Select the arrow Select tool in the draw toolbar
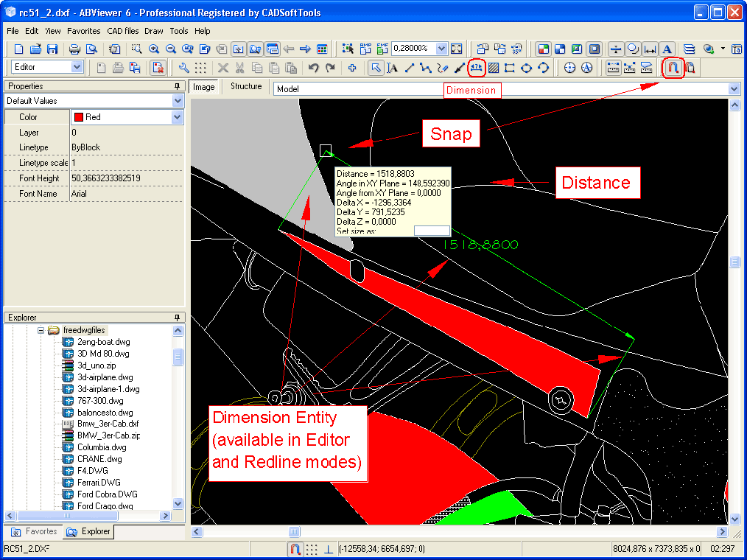The width and height of the screenshot is (747, 560). (x=376, y=68)
